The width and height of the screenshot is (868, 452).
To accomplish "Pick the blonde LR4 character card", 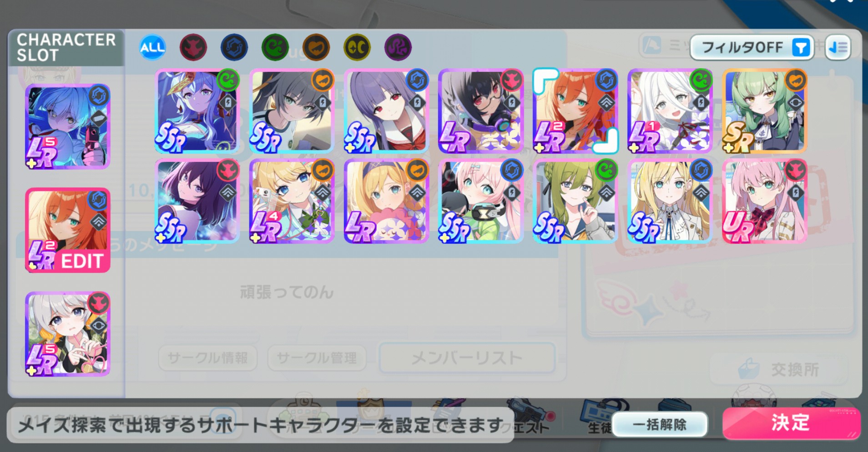I will (292, 201).
